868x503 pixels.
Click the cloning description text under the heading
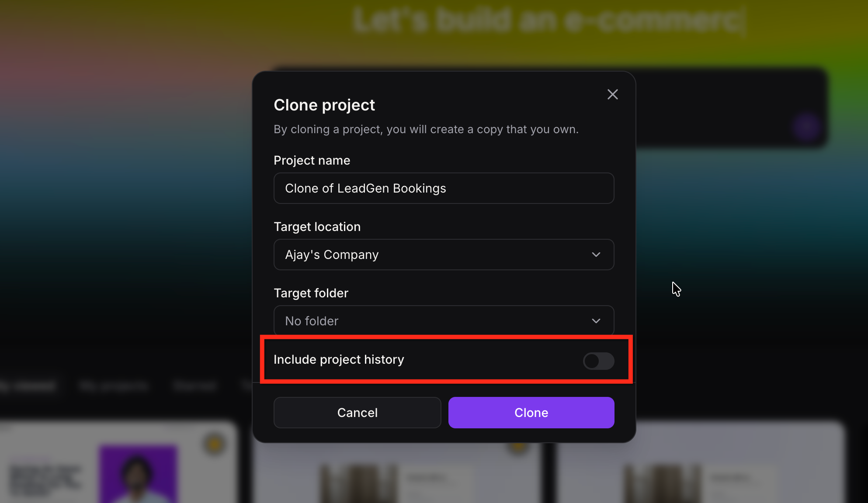click(x=426, y=129)
